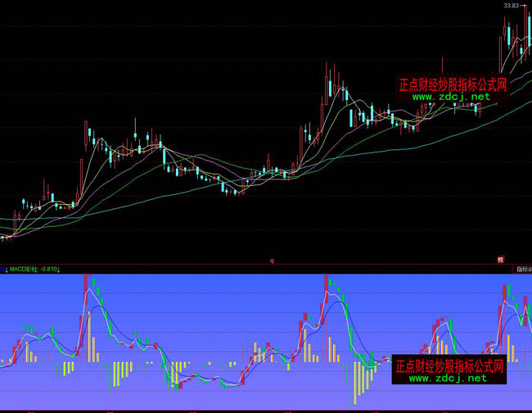Click the red marker icon above the indicator panel
532x413 pixels.
500,260
